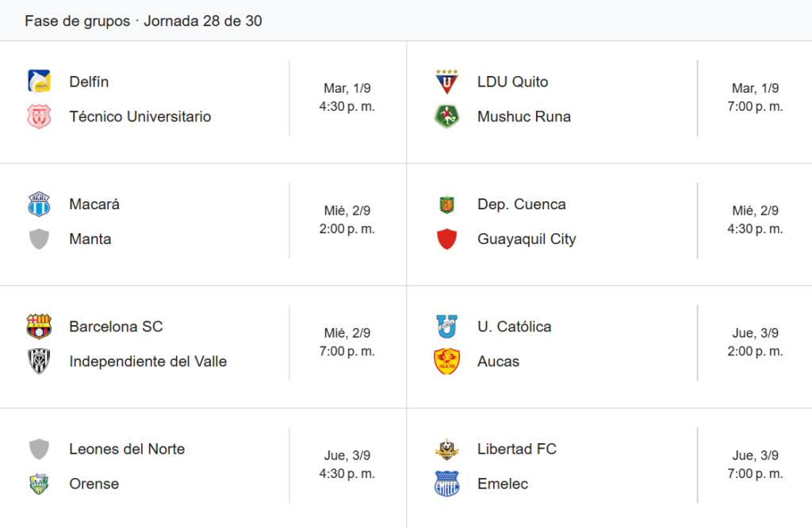
Task: Click the Aucas yellow crest icon
Action: (446, 362)
